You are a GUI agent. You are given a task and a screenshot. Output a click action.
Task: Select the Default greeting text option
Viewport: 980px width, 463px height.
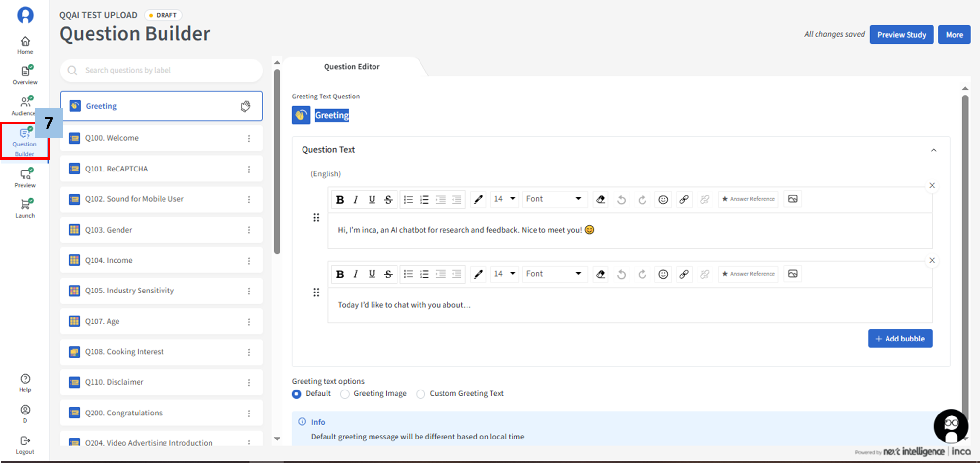[x=297, y=394]
